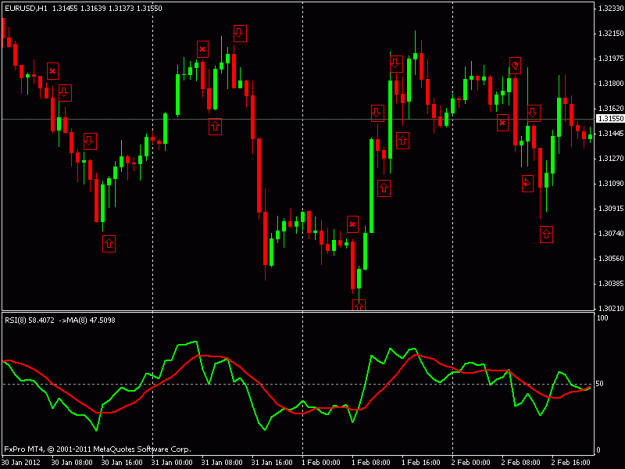Click the 2 Feb 16:00 time label
The height and width of the screenshot is (469, 625).
tap(571, 462)
